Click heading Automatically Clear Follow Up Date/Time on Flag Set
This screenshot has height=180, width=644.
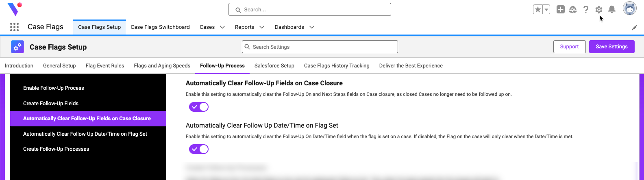click(x=262, y=126)
